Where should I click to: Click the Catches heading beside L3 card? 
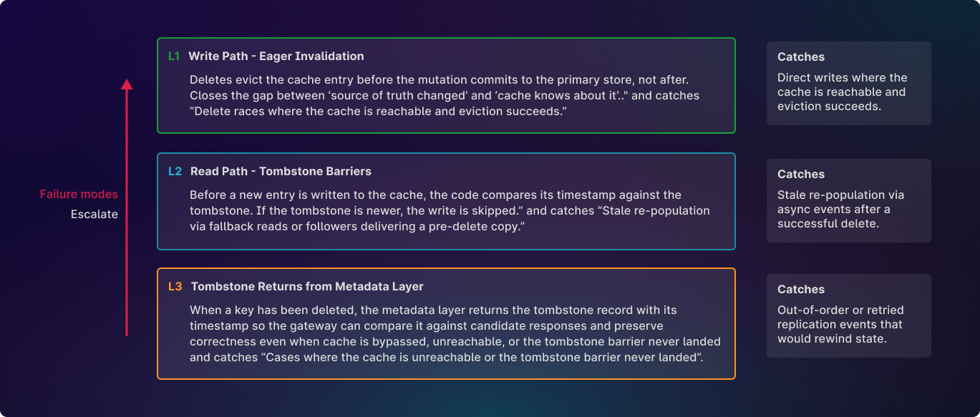801,290
